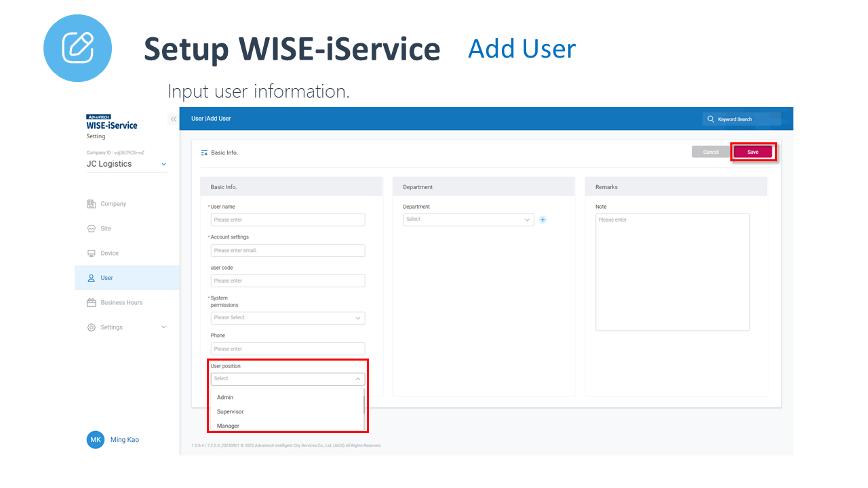Image resolution: width=868 pixels, height=488 pixels.
Task: Click the Site store icon
Action: [x=92, y=229]
